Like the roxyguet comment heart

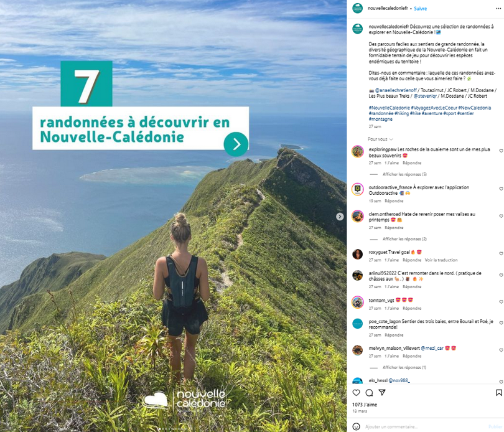coord(501,253)
